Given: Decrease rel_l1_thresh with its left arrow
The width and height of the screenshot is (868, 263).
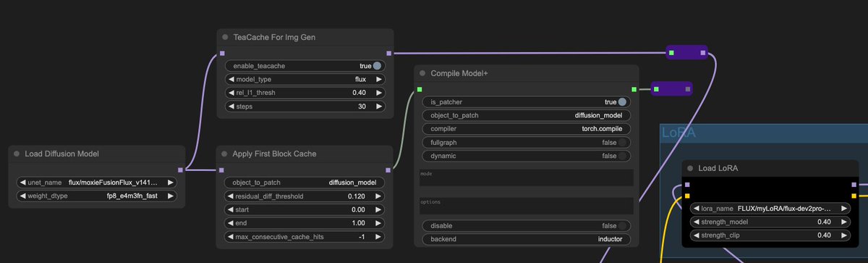Looking at the screenshot, I should (231, 93).
